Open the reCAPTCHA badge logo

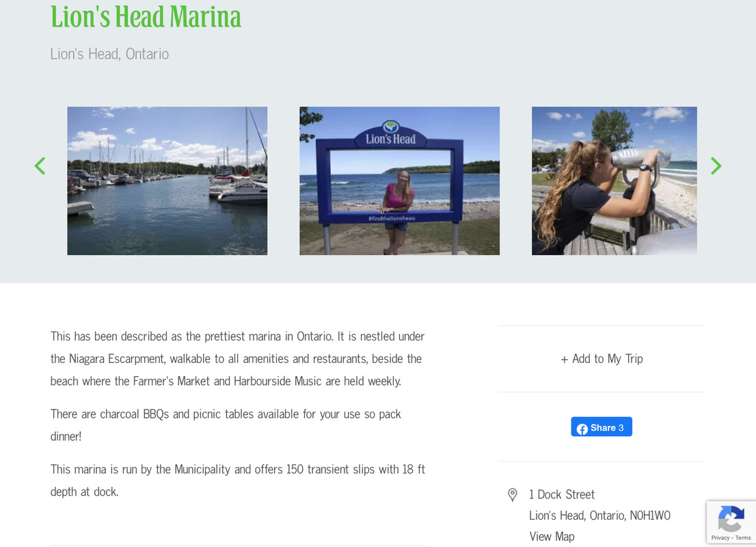[x=731, y=518]
